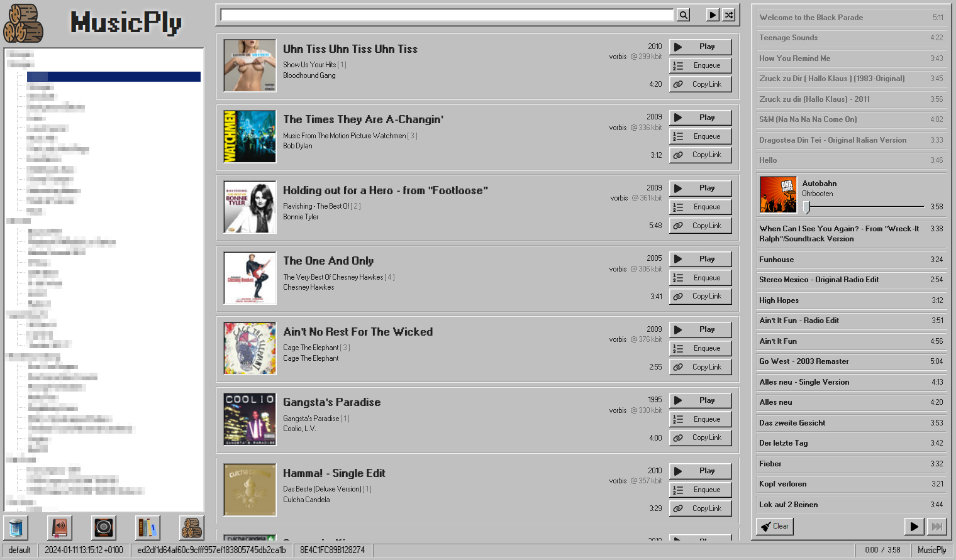956x560 pixels.
Task: Click the shuffle icon beside the search bar
Action: (x=728, y=15)
